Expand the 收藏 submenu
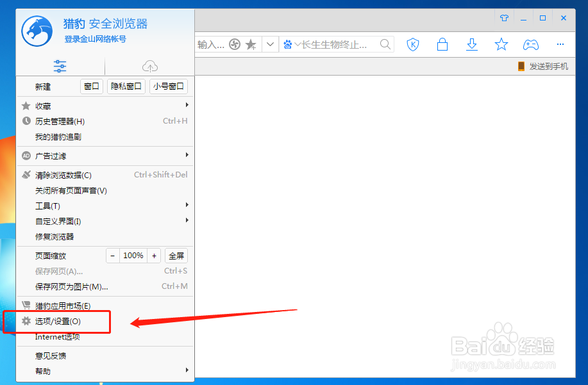 pyautogui.click(x=105, y=106)
